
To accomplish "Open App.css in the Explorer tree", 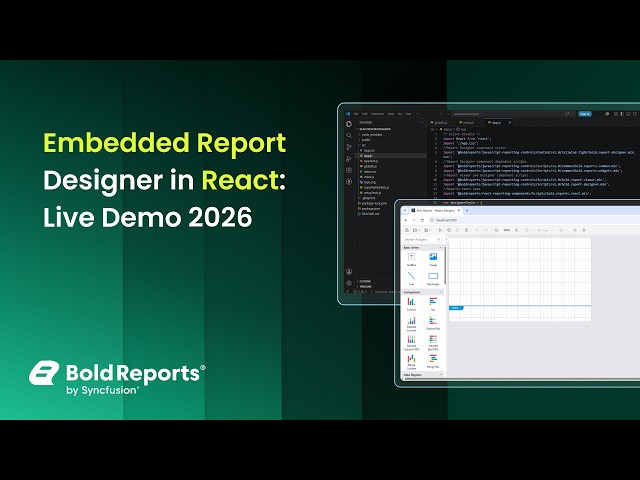I will [369, 150].
